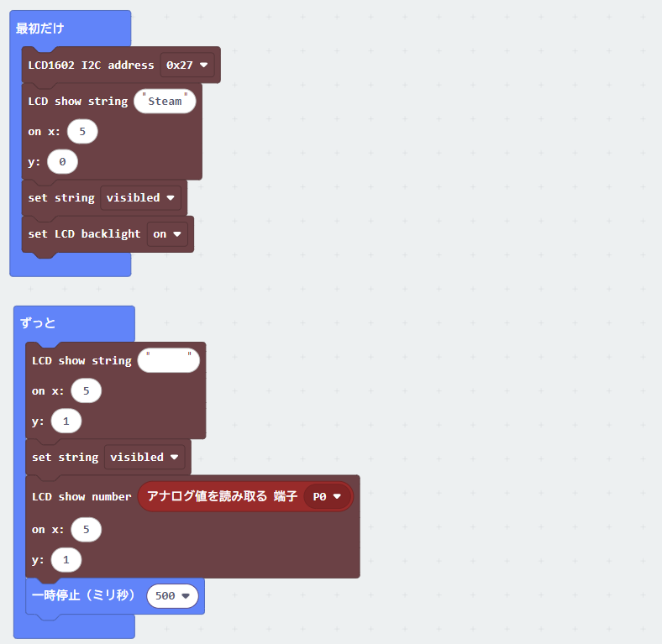Click empty string field in forever block
662x644 pixels.
(169, 361)
